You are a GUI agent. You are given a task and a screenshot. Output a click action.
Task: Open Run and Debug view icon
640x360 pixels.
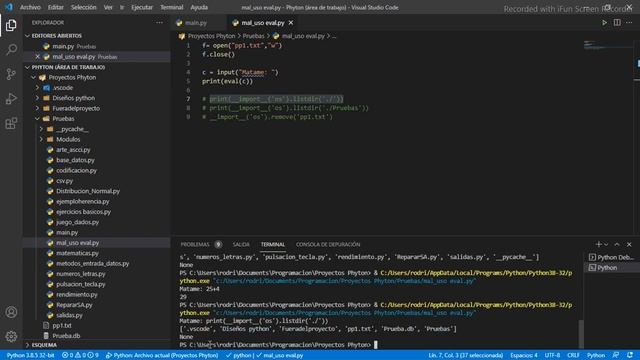(x=11, y=99)
